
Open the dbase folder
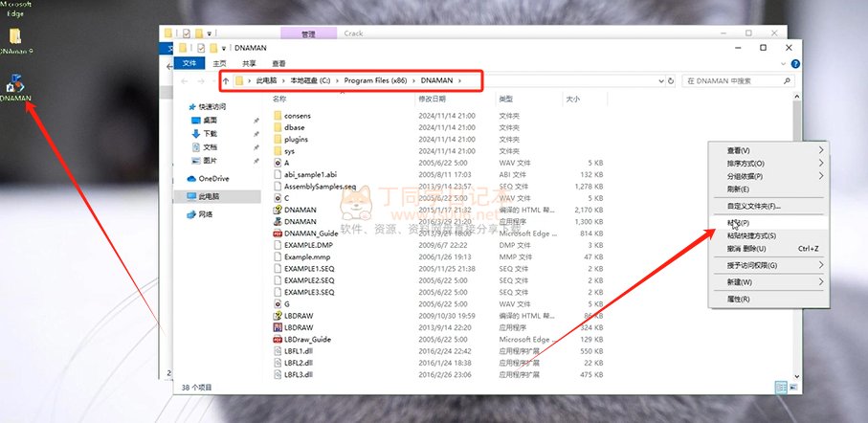289,127
